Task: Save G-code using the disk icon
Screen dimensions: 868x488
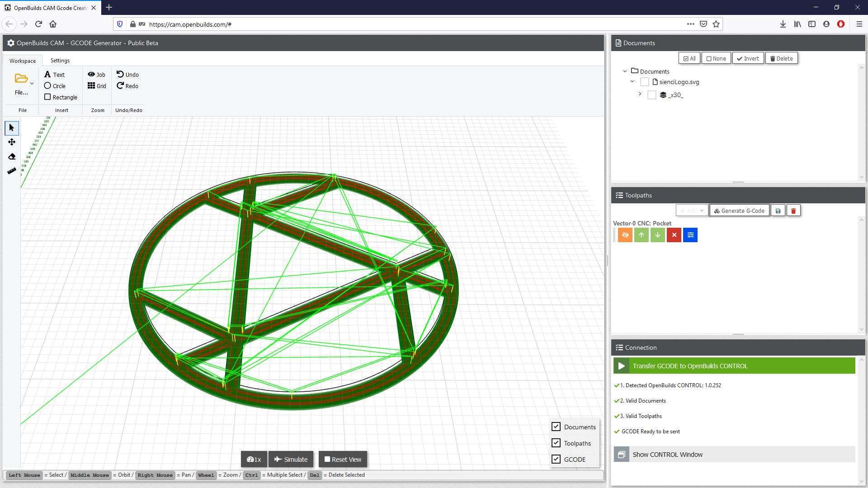Action: 778,211
